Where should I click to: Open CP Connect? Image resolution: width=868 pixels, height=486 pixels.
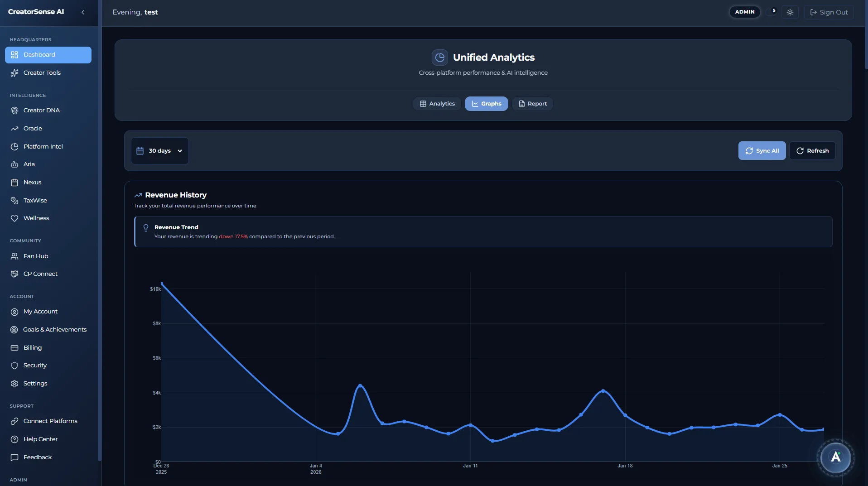point(40,274)
